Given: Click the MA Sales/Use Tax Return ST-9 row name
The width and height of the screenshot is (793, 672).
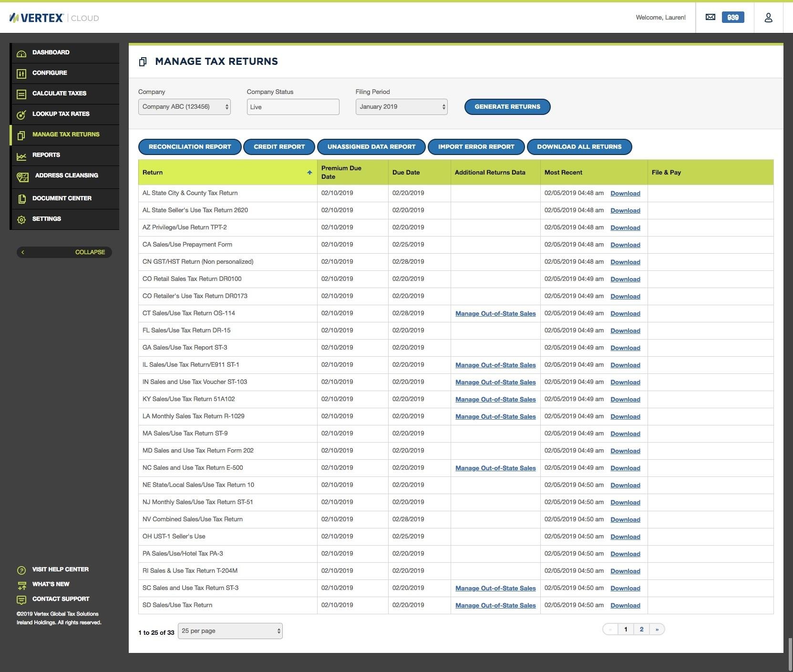Looking at the screenshot, I should tap(185, 434).
